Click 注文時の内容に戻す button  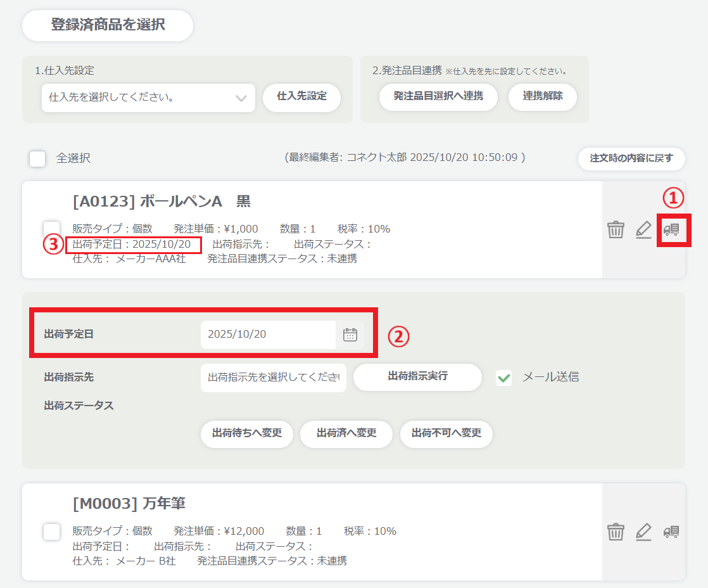[631, 158]
